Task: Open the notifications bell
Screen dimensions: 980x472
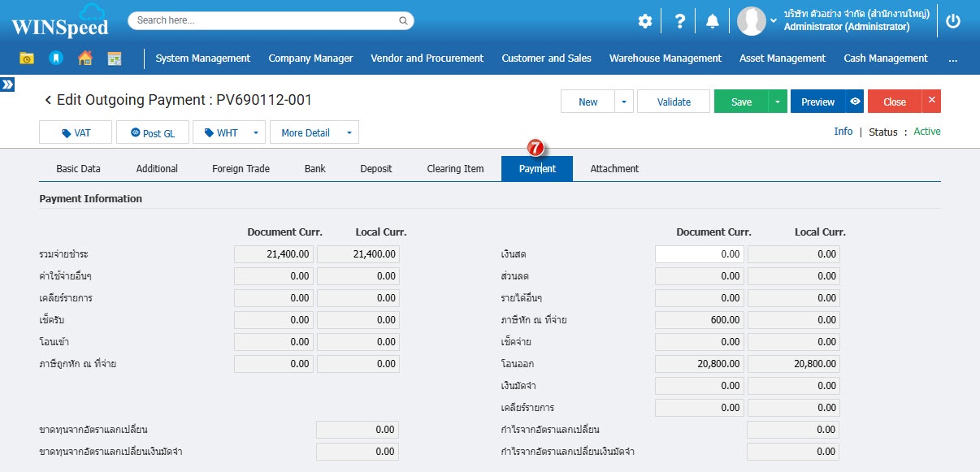Action: pyautogui.click(x=713, y=22)
